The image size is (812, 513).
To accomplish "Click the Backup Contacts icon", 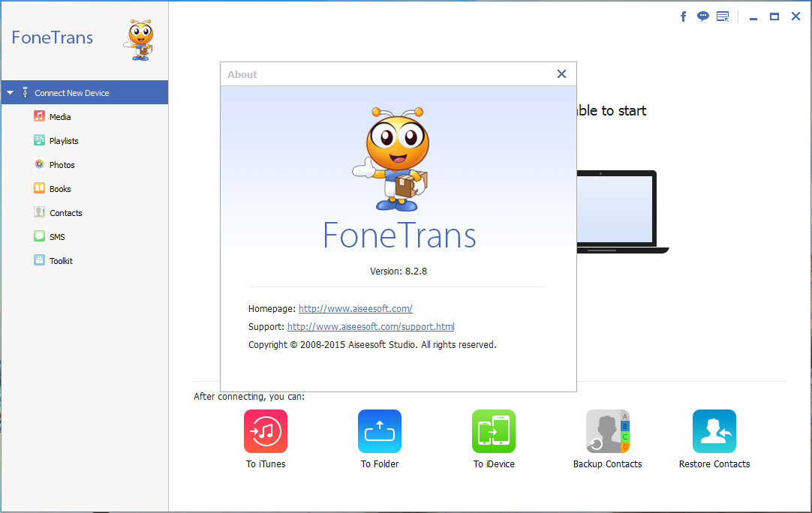I will (x=607, y=431).
